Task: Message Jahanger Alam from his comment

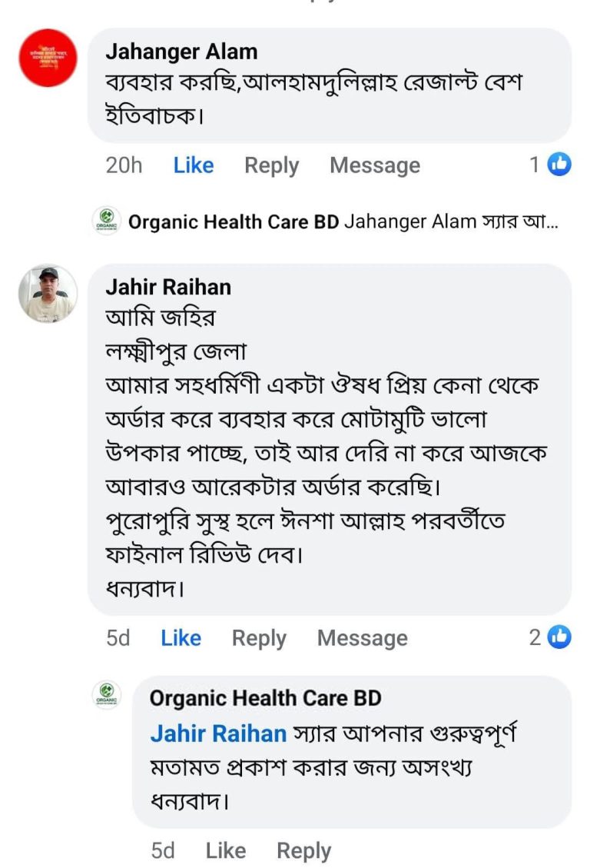Action: point(375,165)
